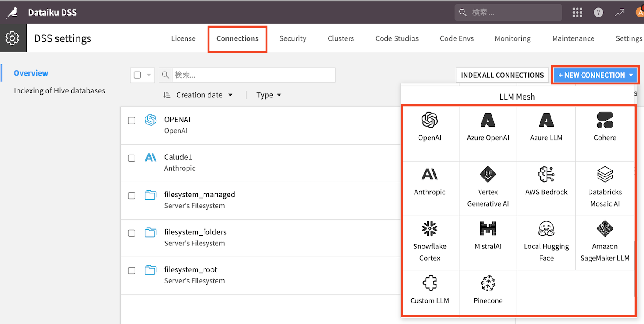This screenshot has height=324, width=644.
Task: Click the global search field in the header
Action: pos(508,13)
